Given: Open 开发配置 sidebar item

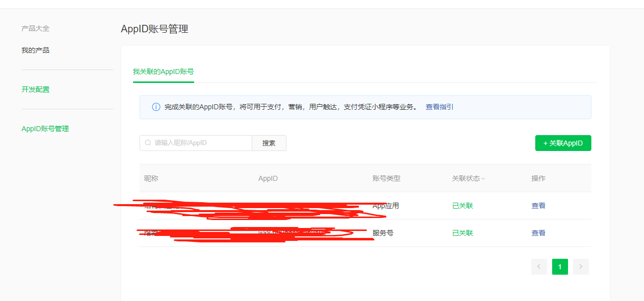Looking at the screenshot, I should tap(35, 89).
